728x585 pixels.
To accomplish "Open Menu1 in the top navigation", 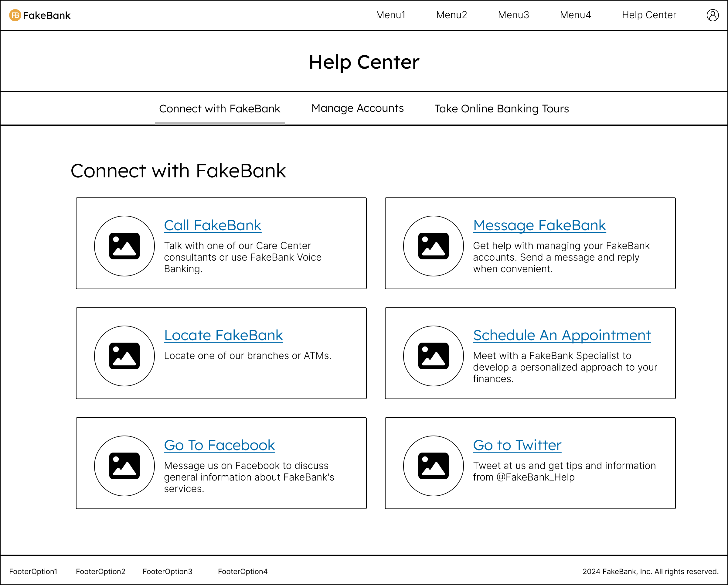I will (390, 15).
